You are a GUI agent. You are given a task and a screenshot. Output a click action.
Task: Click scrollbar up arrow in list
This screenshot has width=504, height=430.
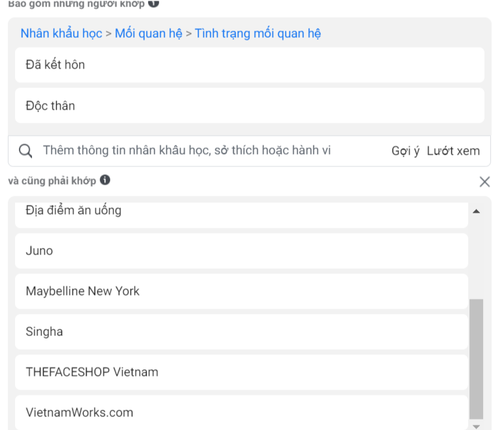(x=476, y=211)
